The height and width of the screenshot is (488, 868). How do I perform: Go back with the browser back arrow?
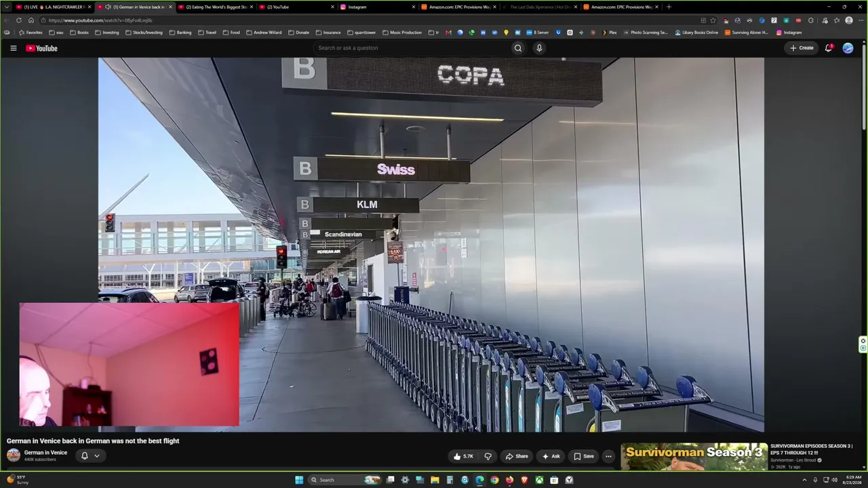pyautogui.click(x=7, y=20)
